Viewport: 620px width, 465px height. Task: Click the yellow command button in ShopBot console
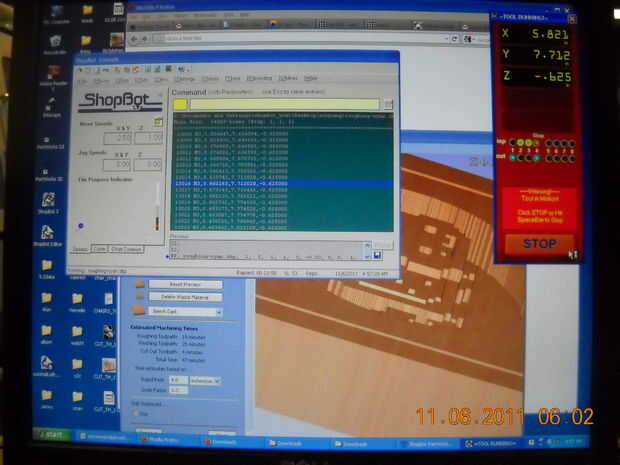point(180,104)
